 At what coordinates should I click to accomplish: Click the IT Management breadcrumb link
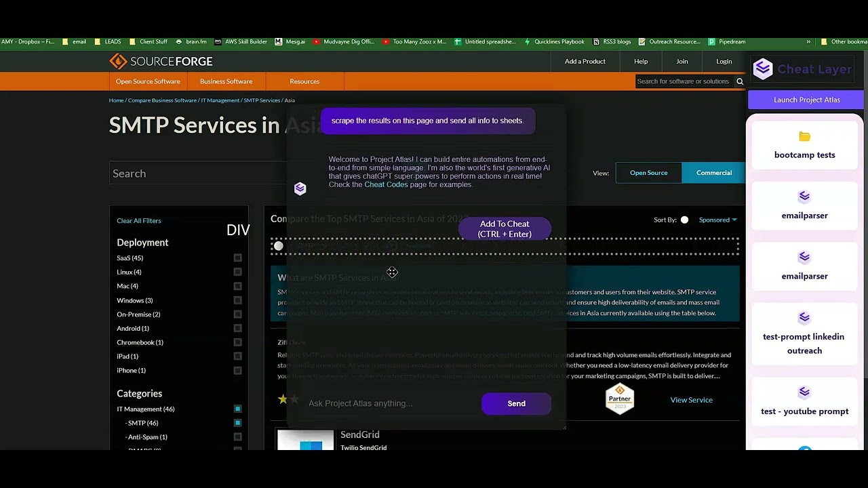pyautogui.click(x=220, y=100)
